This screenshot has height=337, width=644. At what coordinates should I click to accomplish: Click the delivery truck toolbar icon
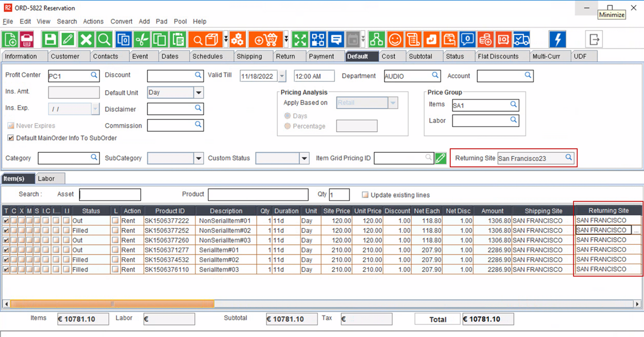tap(521, 40)
